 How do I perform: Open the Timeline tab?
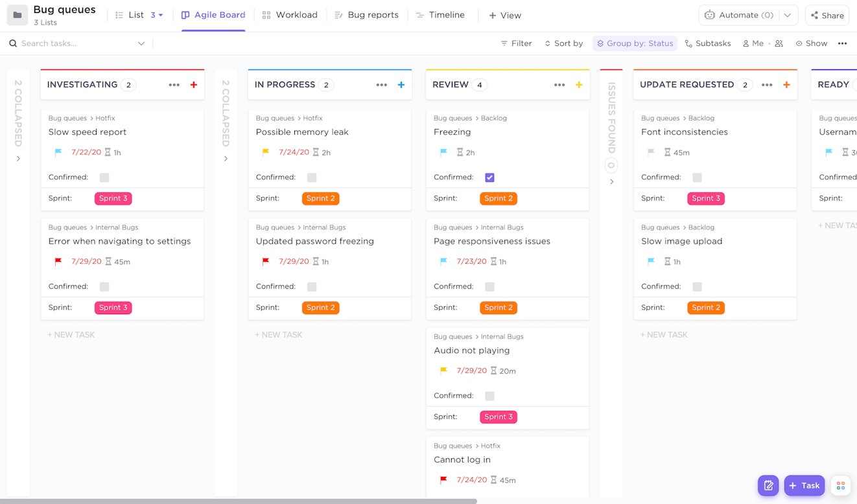click(x=440, y=15)
